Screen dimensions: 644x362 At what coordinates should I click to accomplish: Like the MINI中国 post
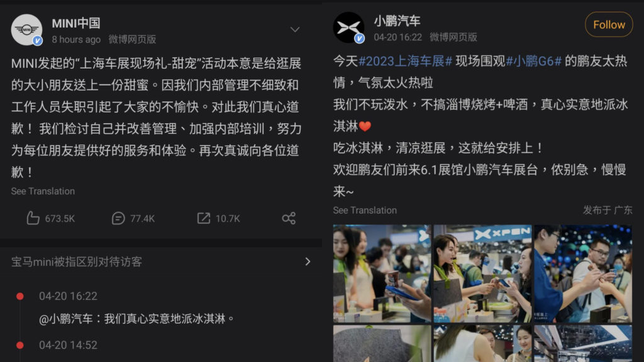[50, 218]
